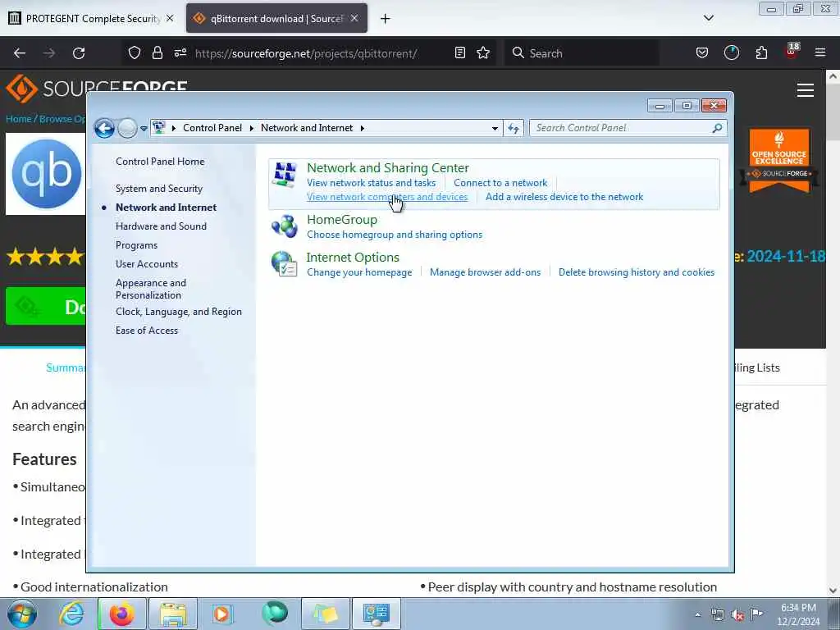Open Hardware and Sound category
The width and height of the screenshot is (840, 630).
162,226
